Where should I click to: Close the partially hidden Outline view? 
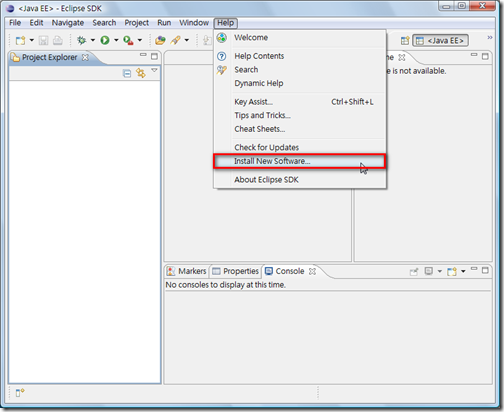pyautogui.click(x=402, y=57)
